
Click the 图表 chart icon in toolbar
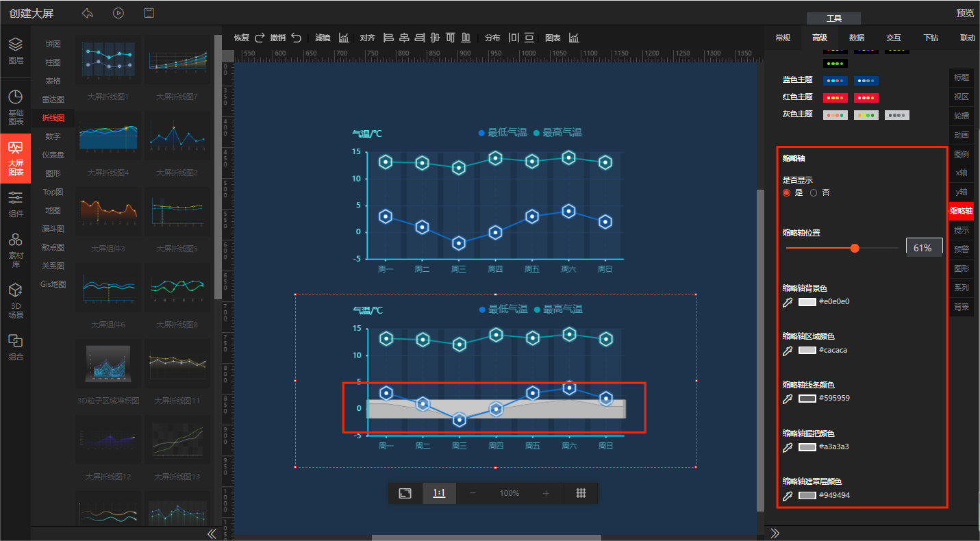coord(574,38)
